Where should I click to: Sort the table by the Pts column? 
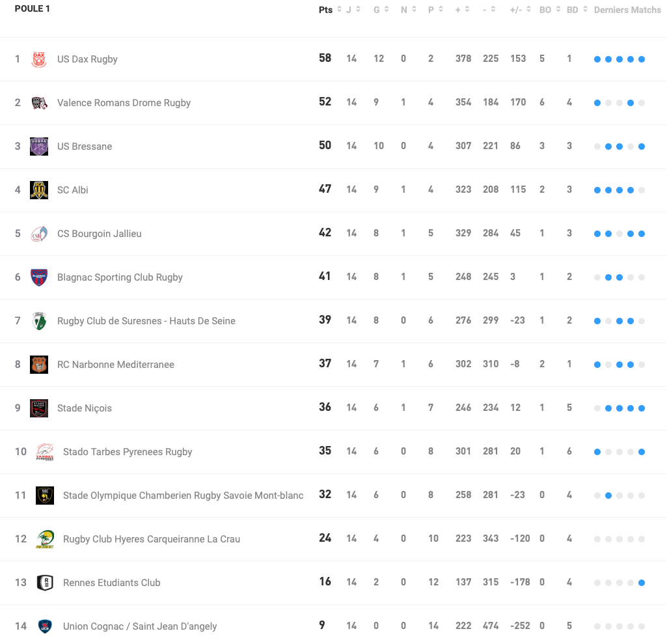(325, 10)
